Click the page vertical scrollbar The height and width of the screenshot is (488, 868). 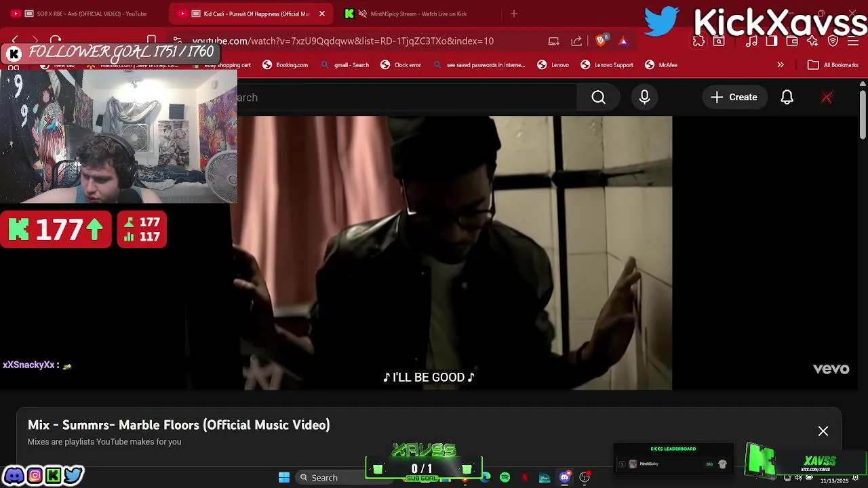point(863,115)
